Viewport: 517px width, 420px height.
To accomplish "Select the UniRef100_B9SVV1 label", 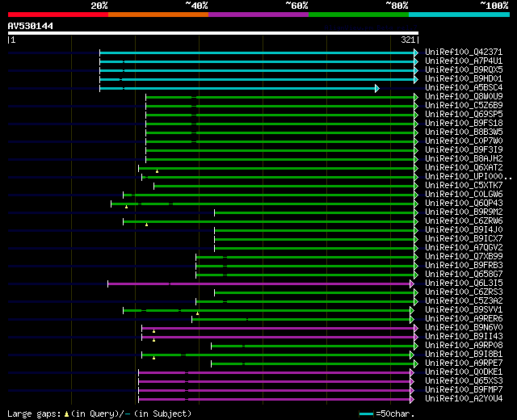I will (x=464, y=310).
